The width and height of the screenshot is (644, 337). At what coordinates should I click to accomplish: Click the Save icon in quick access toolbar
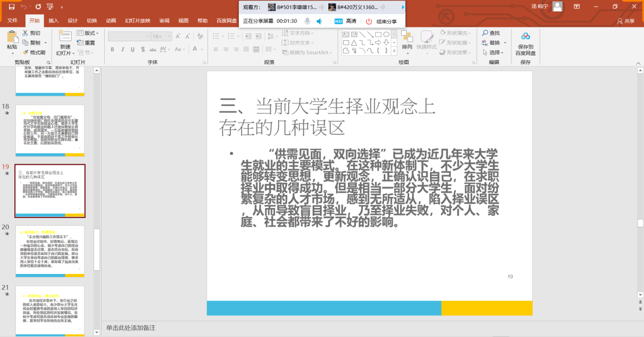pyautogui.click(x=11, y=7)
